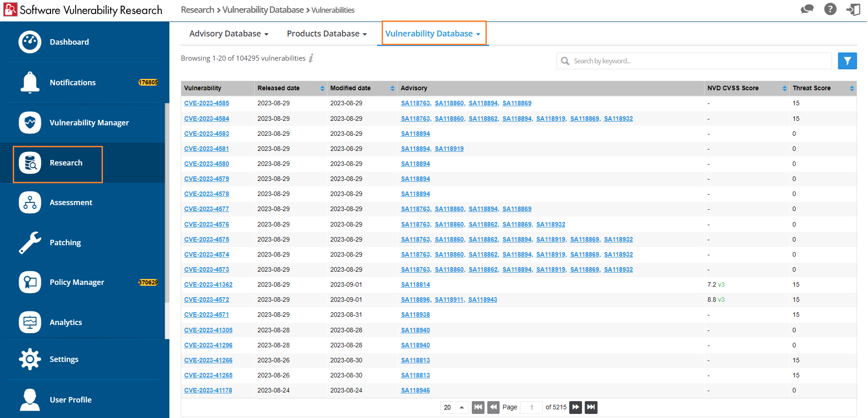
Task: Click the help question mark icon
Action: point(830,9)
